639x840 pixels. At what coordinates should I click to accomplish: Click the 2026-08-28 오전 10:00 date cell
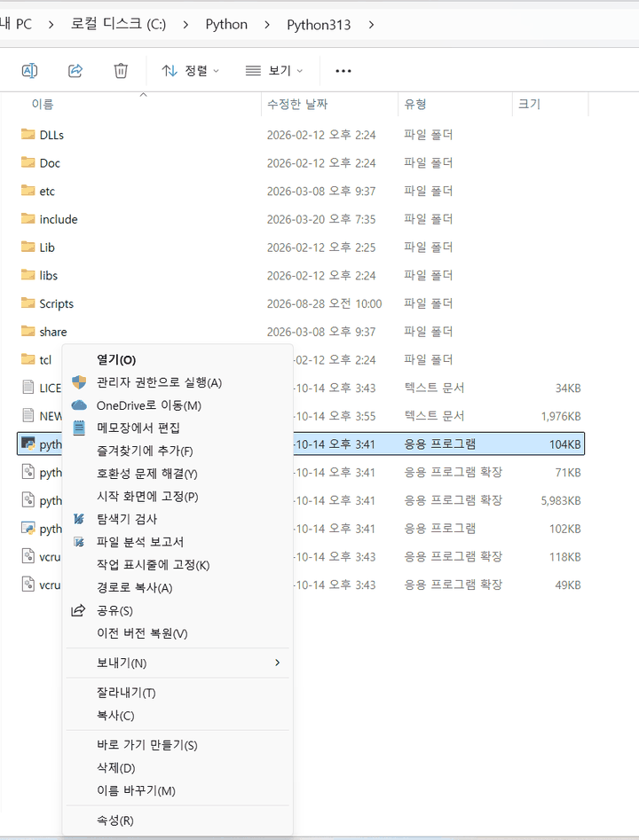click(324, 303)
